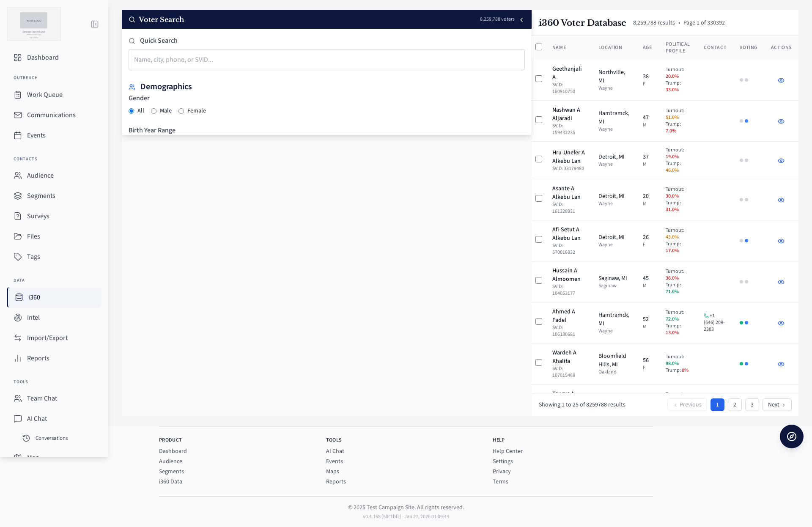Image resolution: width=812 pixels, height=527 pixels.
Task: Click the Segments layers icon
Action: [x=18, y=196]
